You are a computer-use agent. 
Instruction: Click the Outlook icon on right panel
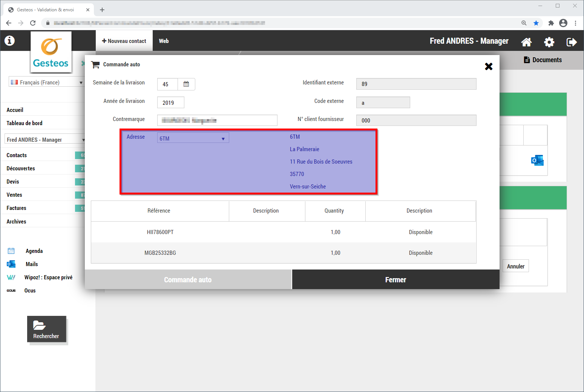tap(537, 161)
